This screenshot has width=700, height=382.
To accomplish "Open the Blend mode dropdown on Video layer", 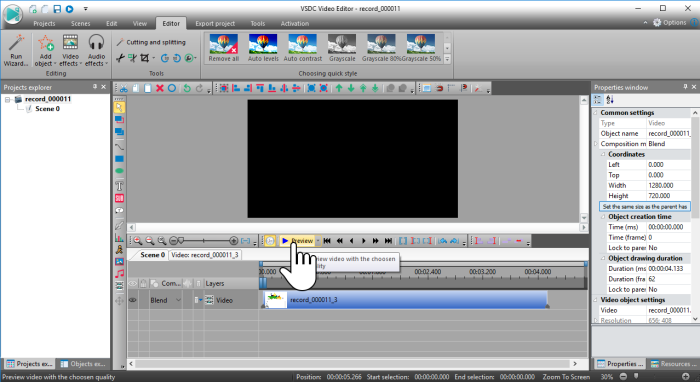I will tap(178, 300).
